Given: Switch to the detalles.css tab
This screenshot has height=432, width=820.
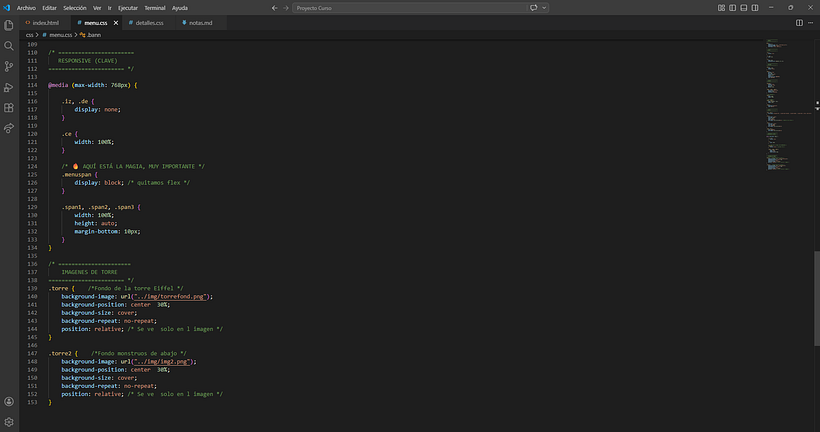Looking at the screenshot, I should (146, 23).
